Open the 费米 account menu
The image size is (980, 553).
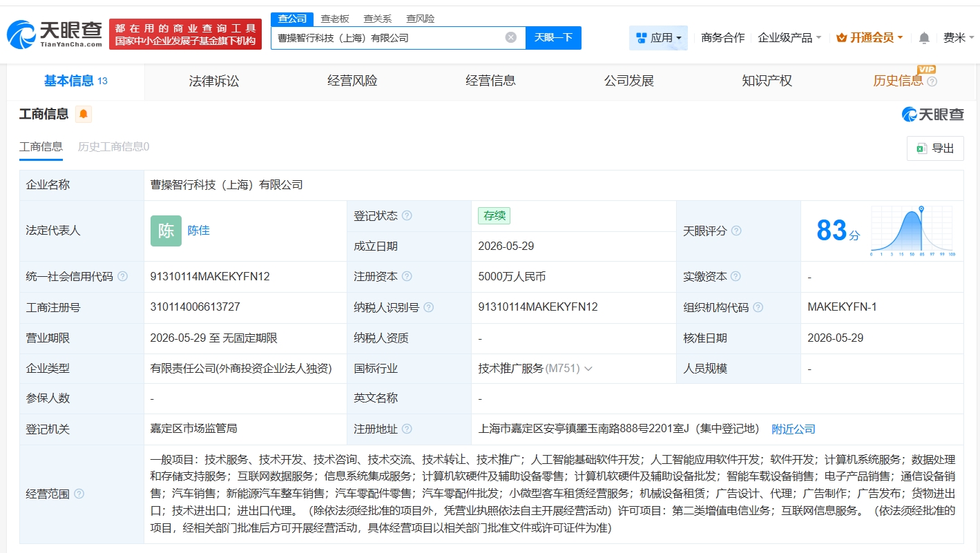click(x=959, y=38)
